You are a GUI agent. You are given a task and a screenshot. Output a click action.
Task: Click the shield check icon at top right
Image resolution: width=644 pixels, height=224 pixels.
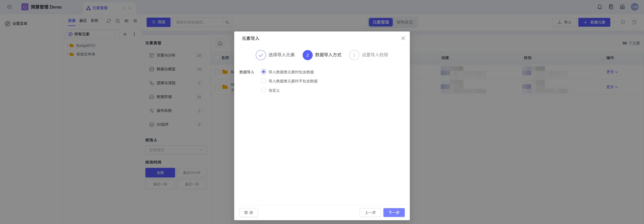click(x=623, y=22)
